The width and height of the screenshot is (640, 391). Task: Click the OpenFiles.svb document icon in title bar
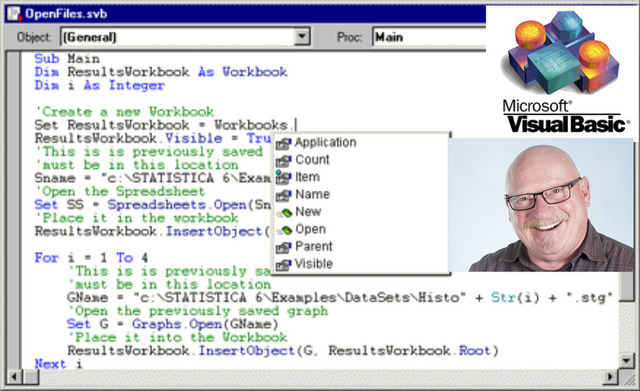[x=14, y=13]
